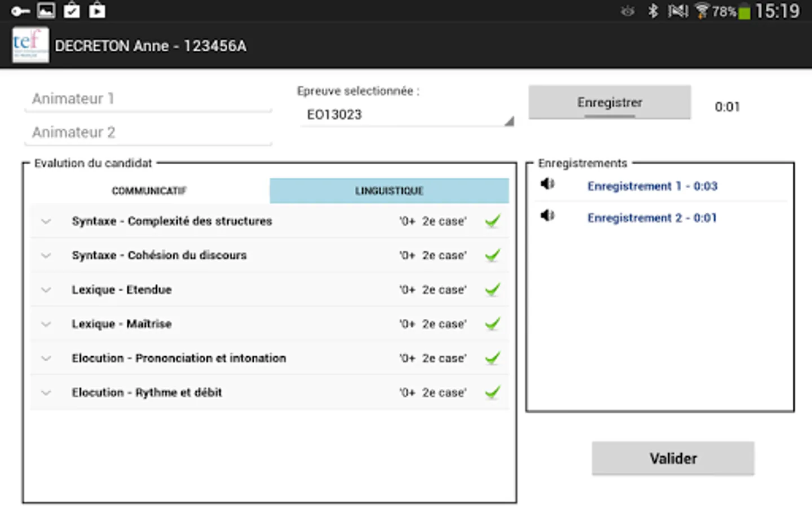Toggle green check for Elocution Rythme et débit
The image size is (812, 508).
coord(492,392)
